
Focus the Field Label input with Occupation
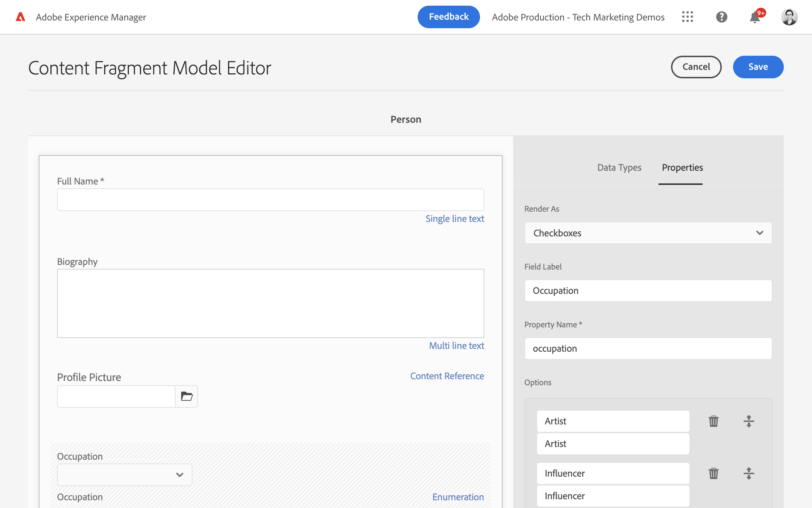(648, 291)
